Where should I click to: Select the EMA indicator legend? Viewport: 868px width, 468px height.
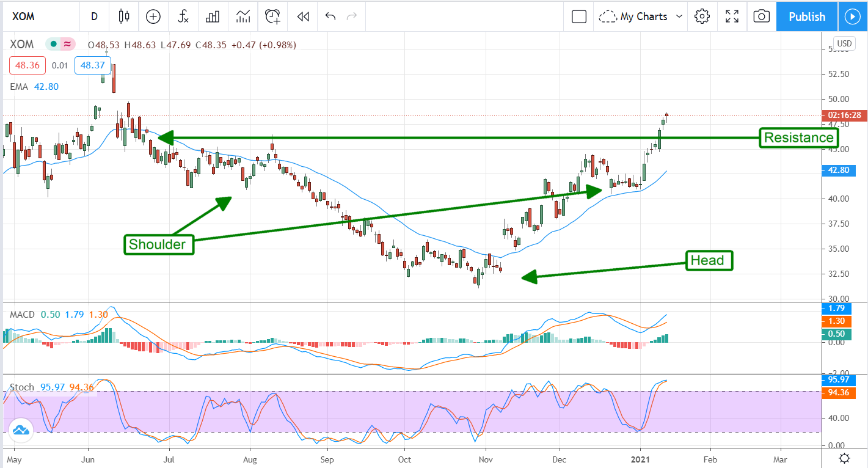tap(19, 87)
